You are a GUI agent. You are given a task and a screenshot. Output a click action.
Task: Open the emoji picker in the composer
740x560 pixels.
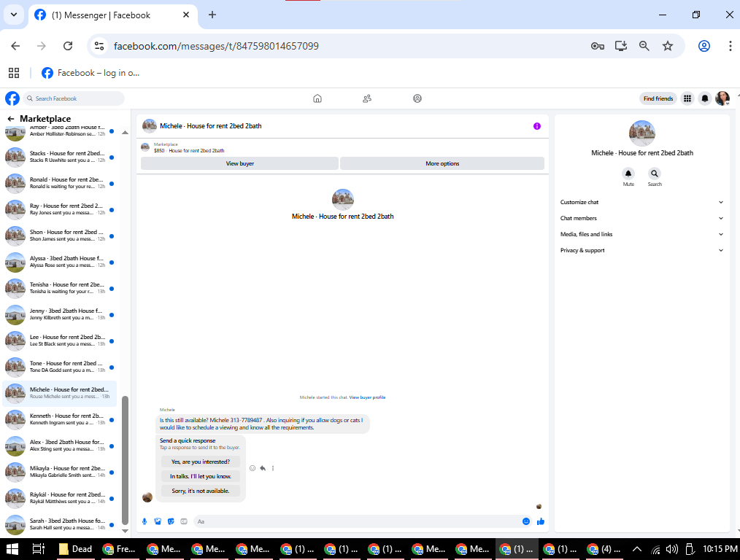pos(526,521)
